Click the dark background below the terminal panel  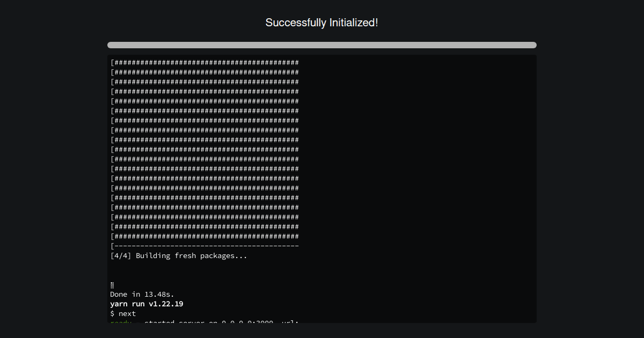(322, 332)
